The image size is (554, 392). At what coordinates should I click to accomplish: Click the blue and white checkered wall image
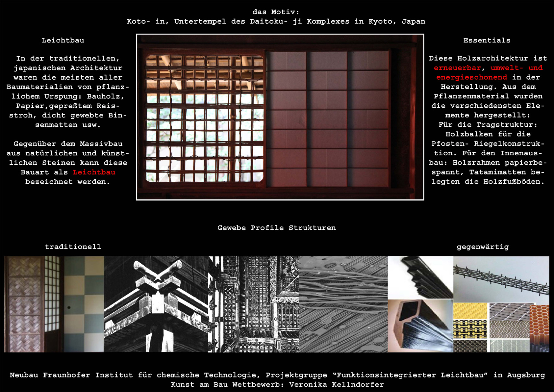(84, 304)
